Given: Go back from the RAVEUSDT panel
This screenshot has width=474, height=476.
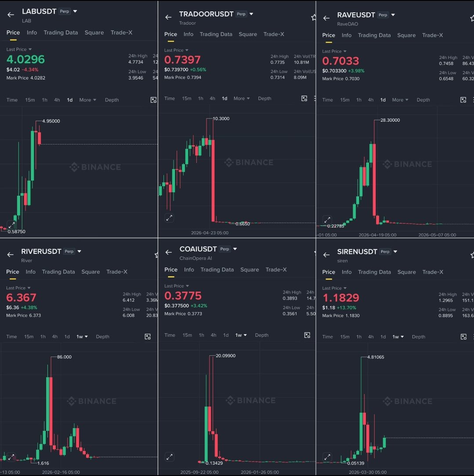Looking at the screenshot, I should coord(326,18).
